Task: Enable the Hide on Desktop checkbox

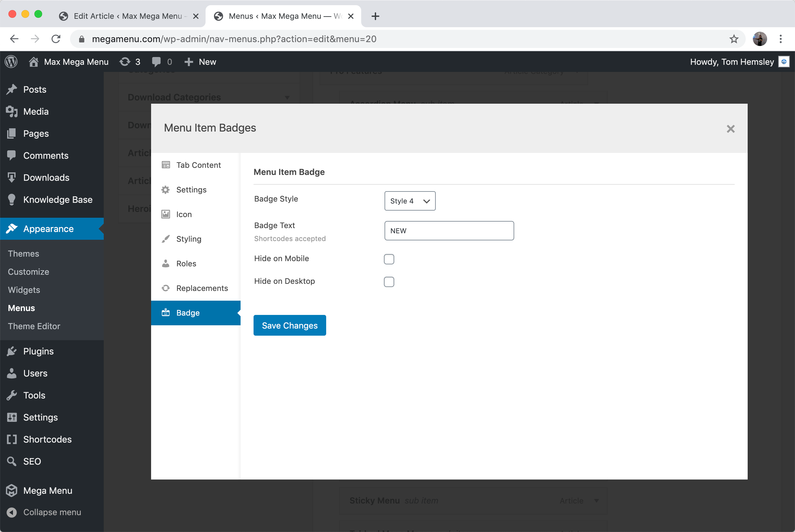Action: [x=389, y=282]
